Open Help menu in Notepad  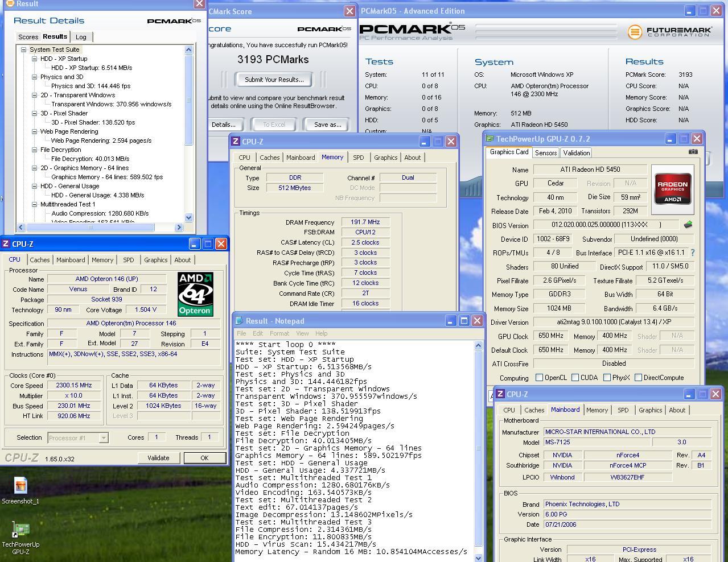pyautogui.click(x=321, y=333)
